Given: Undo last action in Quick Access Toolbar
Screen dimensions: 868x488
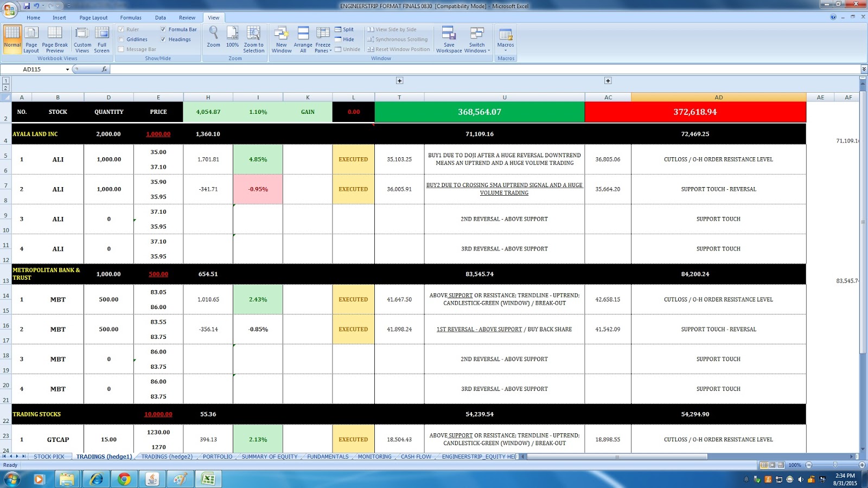Looking at the screenshot, I should 36,6.
